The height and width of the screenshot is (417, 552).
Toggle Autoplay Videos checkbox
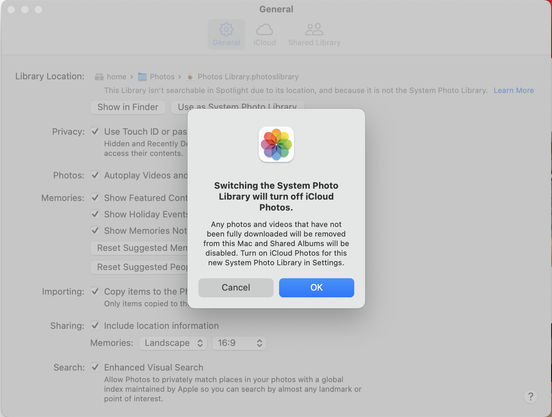point(95,175)
